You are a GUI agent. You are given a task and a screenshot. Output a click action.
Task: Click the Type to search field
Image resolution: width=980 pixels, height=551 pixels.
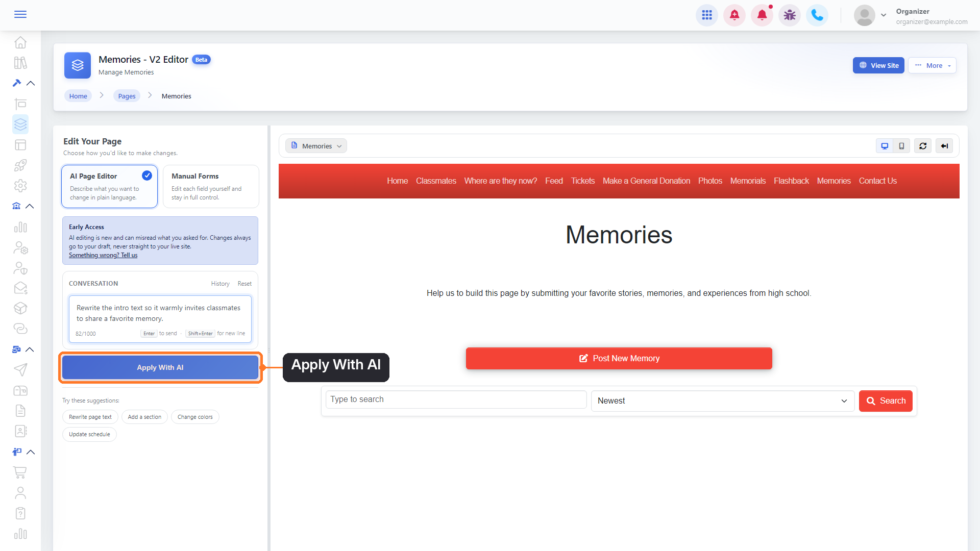coord(456,399)
